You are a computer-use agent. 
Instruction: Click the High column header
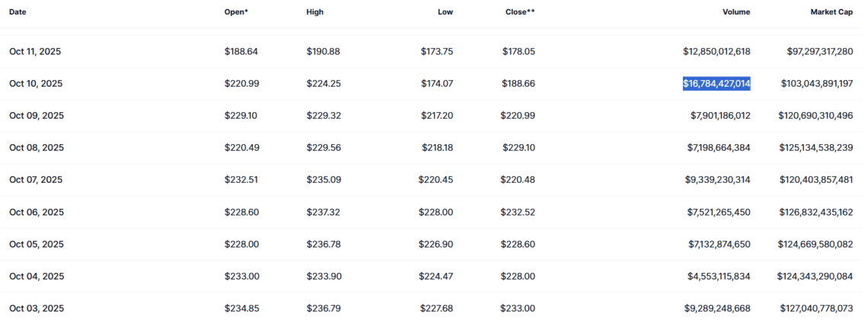(x=315, y=11)
